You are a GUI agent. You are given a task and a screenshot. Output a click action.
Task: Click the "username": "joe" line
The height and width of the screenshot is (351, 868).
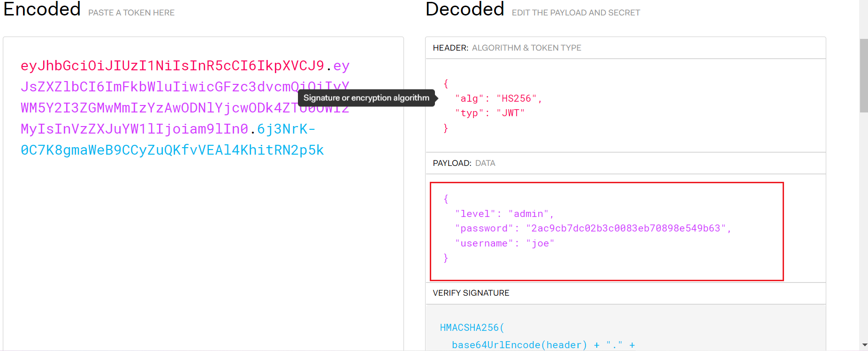(x=504, y=243)
